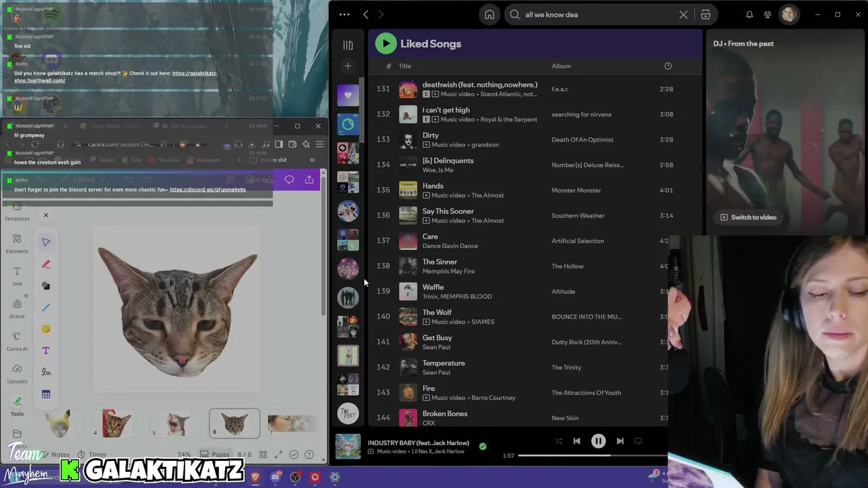Open Canva Elements panel

coord(17,244)
